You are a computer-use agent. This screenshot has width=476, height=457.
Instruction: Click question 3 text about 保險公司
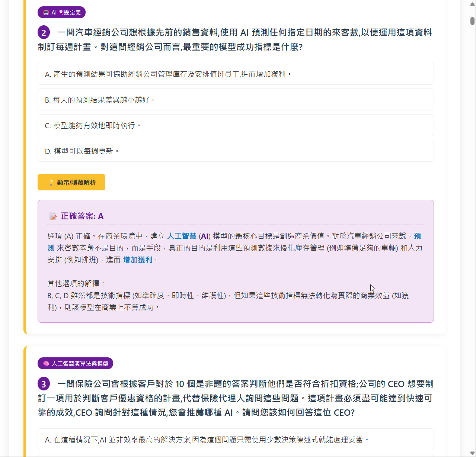point(235,398)
